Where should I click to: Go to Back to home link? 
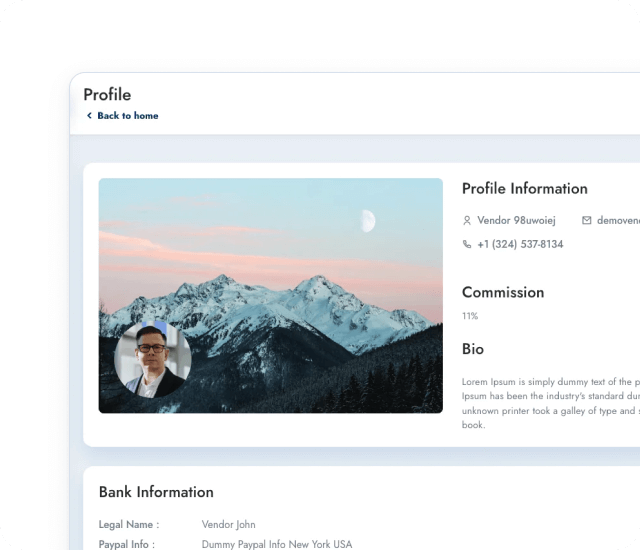[x=128, y=116]
